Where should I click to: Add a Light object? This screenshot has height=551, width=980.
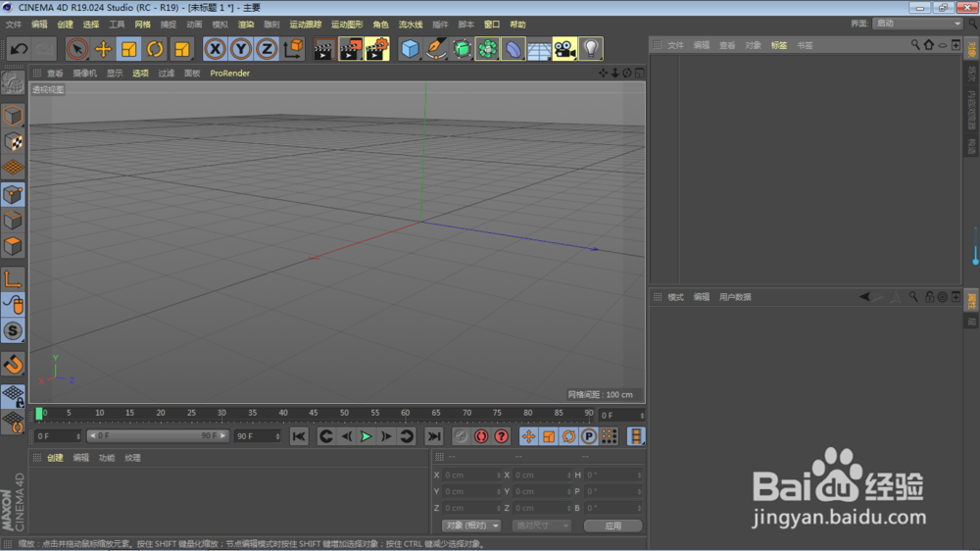pos(591,49)
